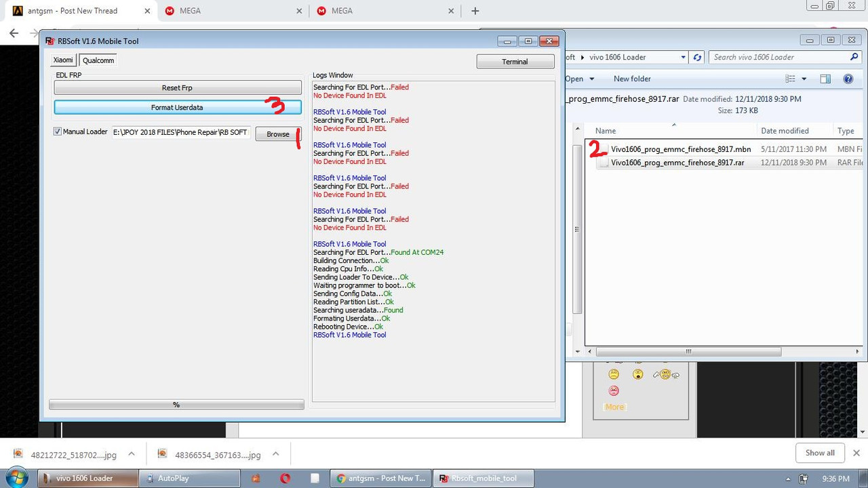Open downloaded file 48366554_367163 jpg
This screenshot has height=488, width=868.
pos(210,455)
